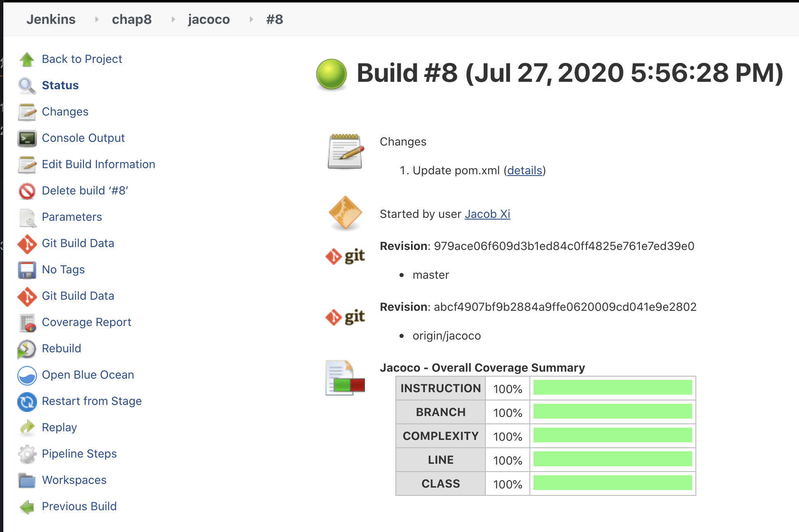The width and height of the screenshot is (799, 532).
Task: Expand the breadcrumb arrow after chap8
Action: coord(173,19)
